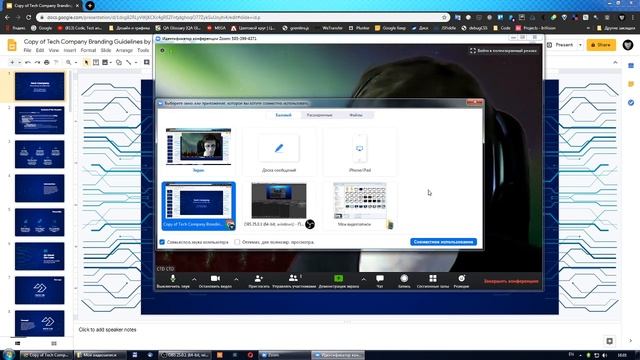640x360 pixels.
Task: Select the Screen thumbnail to share
Action: [198, 150]
